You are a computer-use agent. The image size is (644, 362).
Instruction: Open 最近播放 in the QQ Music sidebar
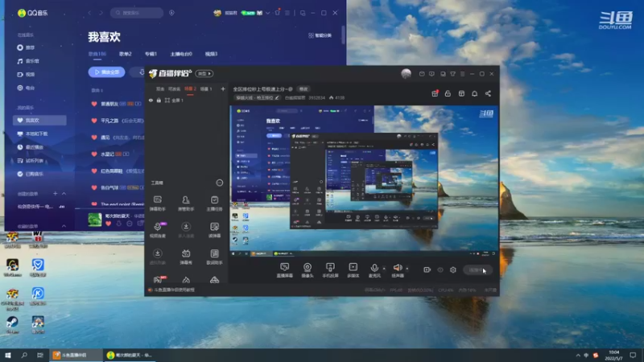[x=31, y=147]
